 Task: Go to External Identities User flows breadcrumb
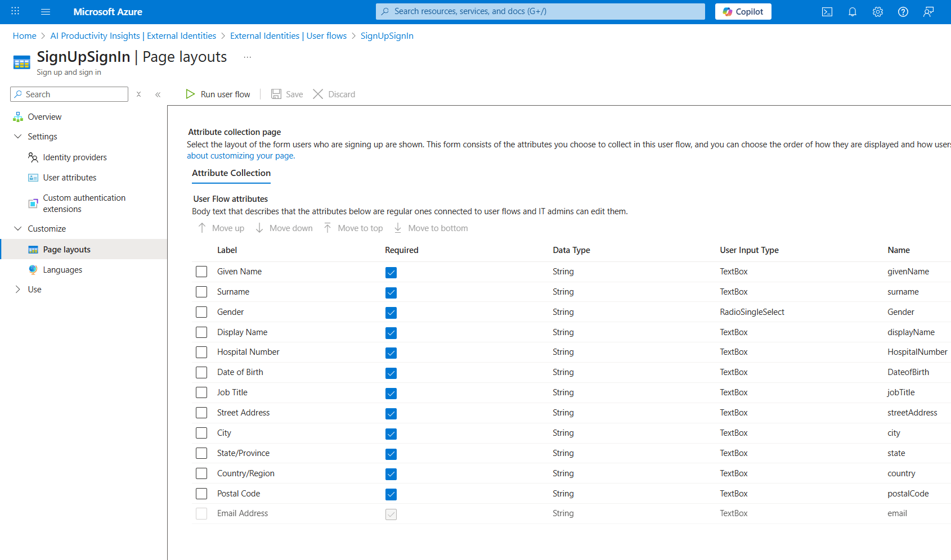(x=288, y=36)
